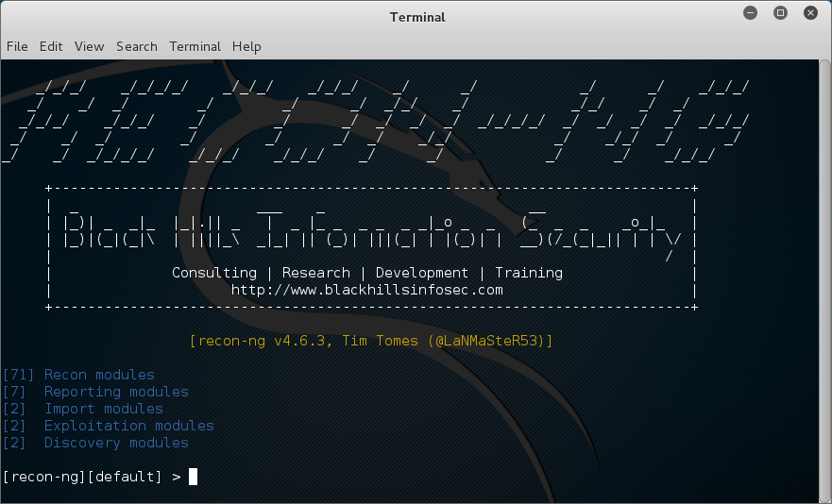Open the Edit menu
The height and width of the screenshot is (504, 832).
(x=51, y=46)
